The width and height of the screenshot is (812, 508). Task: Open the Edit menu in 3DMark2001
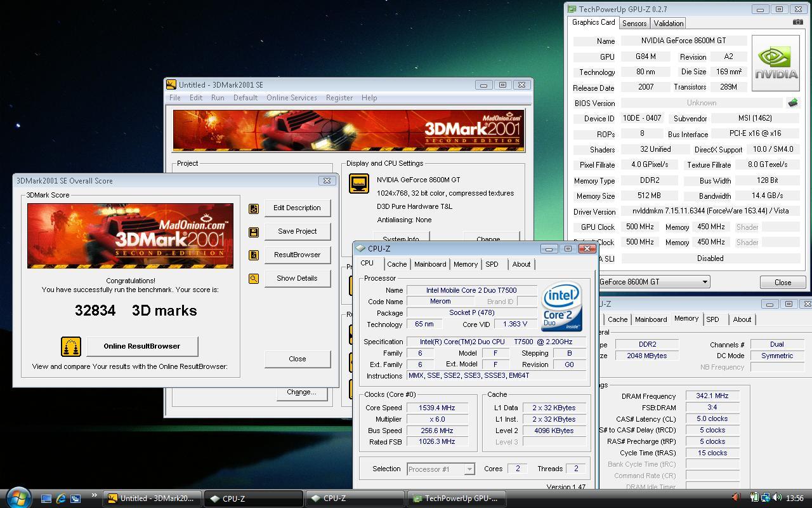tap(196, 98)
